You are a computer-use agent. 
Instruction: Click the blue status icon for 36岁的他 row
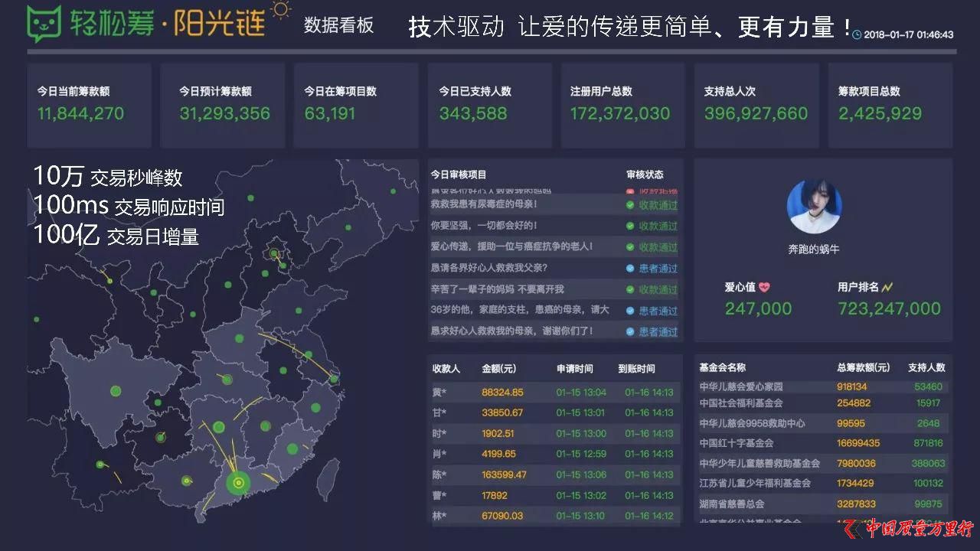[x=630, y=311]
